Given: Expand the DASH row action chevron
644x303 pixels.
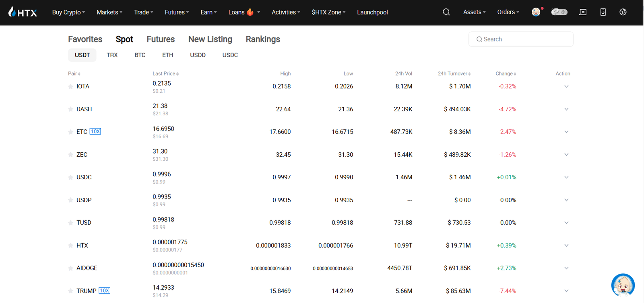Looking at the screenshot, I should pyautogui.click(x=566, y=109).
